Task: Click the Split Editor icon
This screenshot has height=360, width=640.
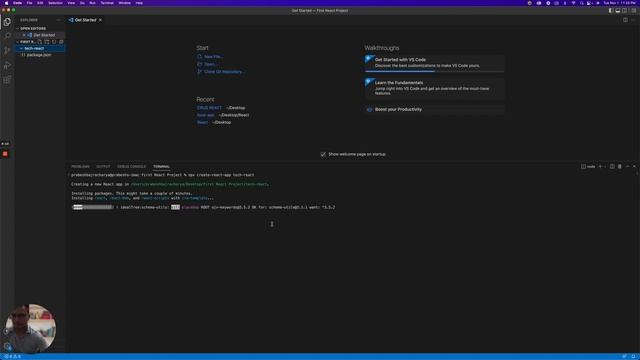Action: [625, 20]
